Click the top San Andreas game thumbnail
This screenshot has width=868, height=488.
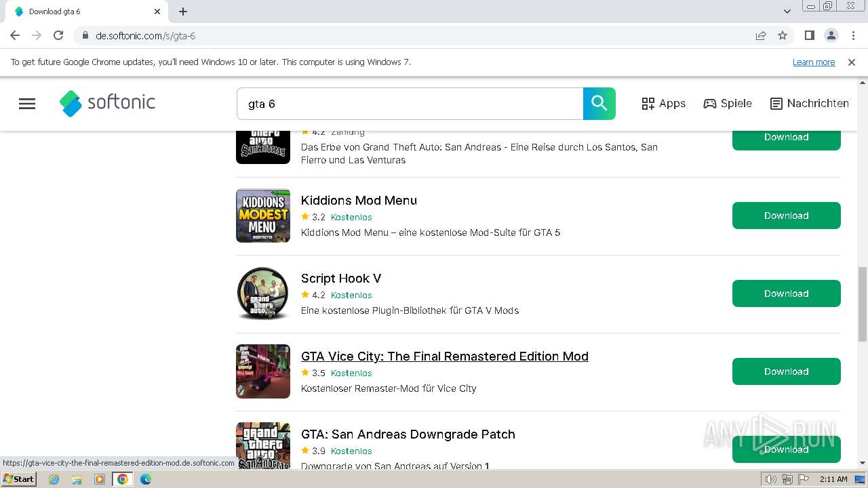(263, 147)
